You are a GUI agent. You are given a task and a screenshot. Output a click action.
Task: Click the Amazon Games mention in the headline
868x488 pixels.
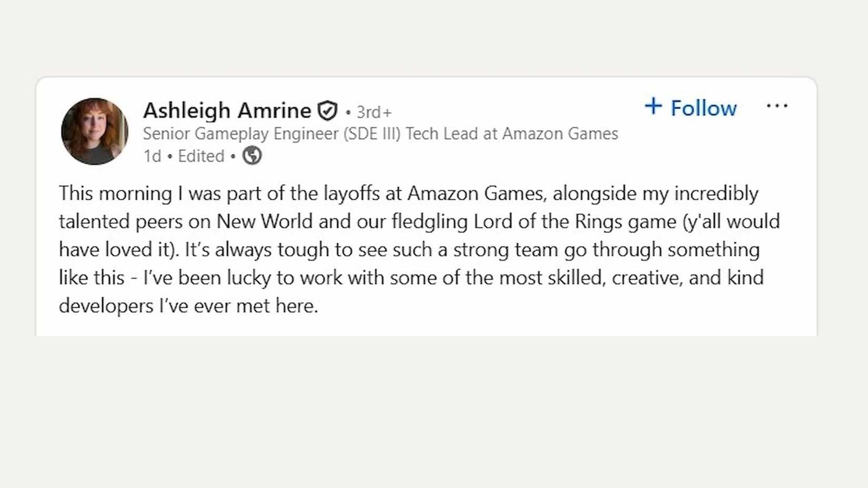coord(560,134)
